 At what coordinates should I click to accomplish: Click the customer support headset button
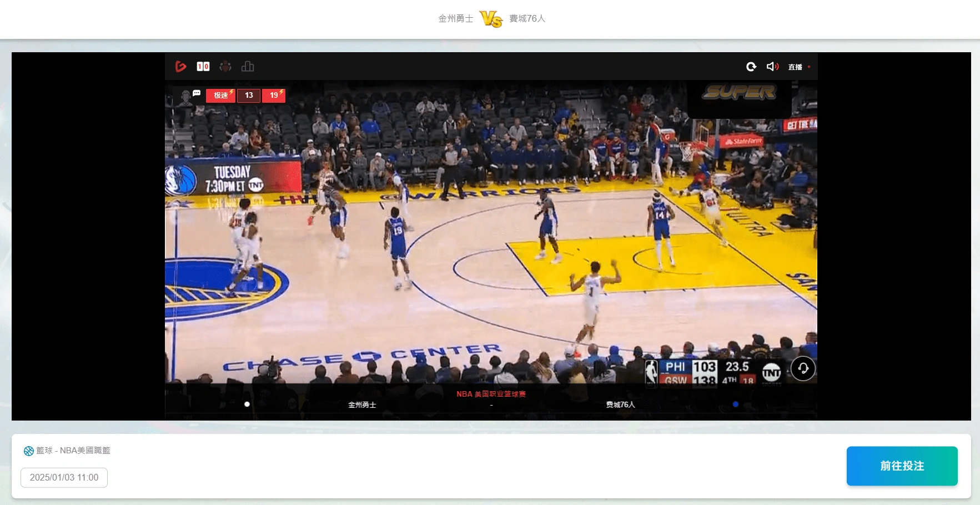pos(803,368)
